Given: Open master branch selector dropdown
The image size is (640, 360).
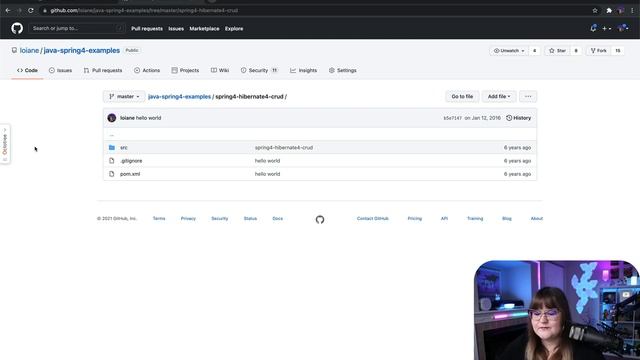Looking at the screenshot, I should (x=124, y=96).
